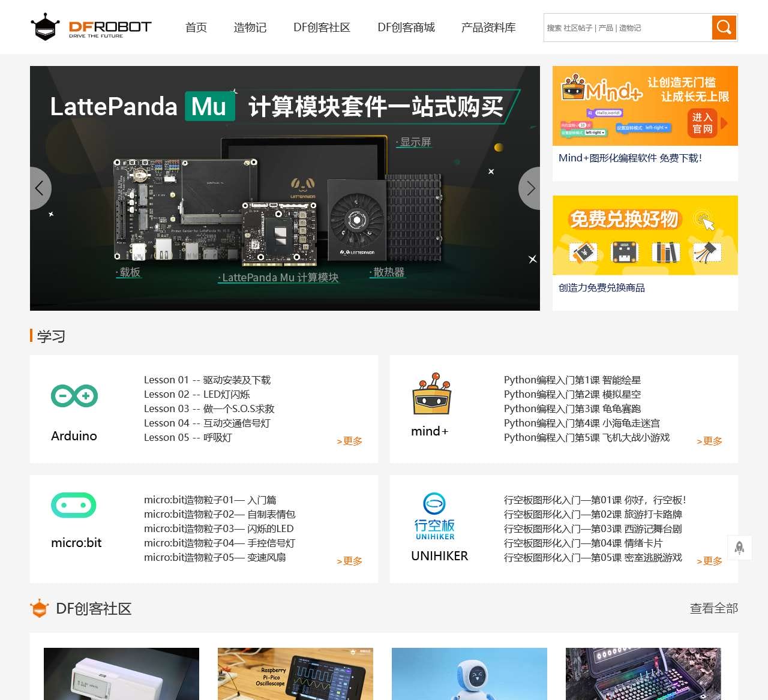Screen dimensions: 768x700
Task: Open Python编程入门第5课 飞机大战小游戏
Action: [587, 437]
